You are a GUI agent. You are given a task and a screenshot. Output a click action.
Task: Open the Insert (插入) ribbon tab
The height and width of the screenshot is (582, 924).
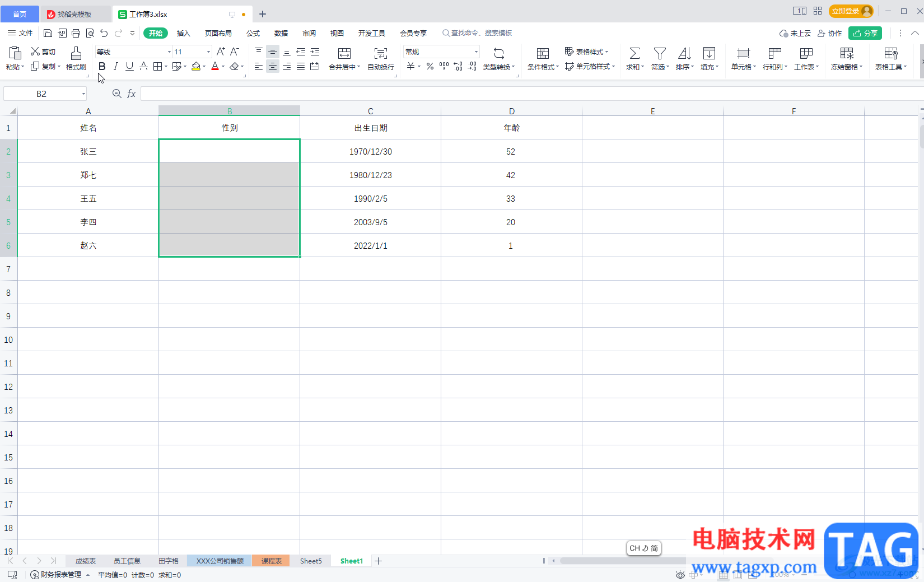pos(184,33)
